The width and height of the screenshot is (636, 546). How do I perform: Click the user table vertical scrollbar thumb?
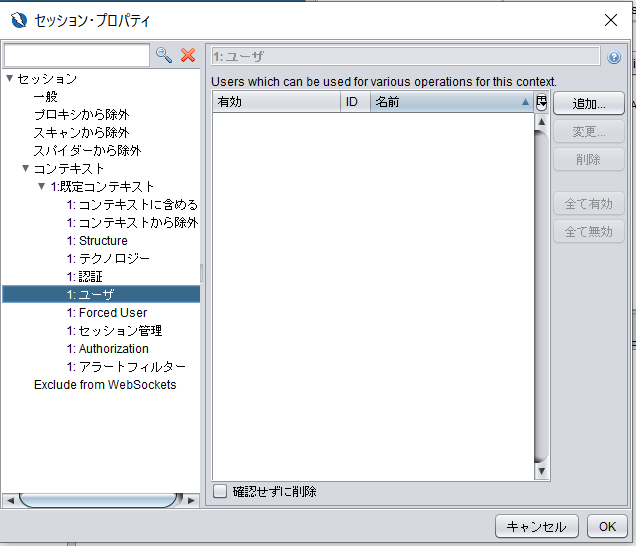541,297
